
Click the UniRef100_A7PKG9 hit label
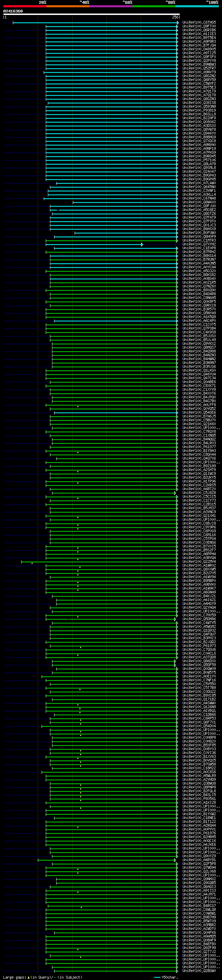click(199, 153)
